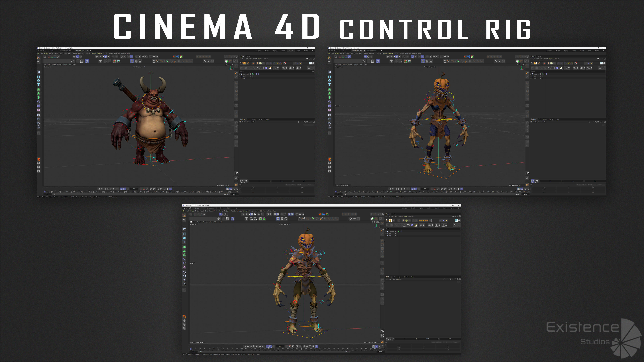Click the green B plugin icon in GhoulWoman window
This screenshot has height=362, width=644.
pos(472,56)
